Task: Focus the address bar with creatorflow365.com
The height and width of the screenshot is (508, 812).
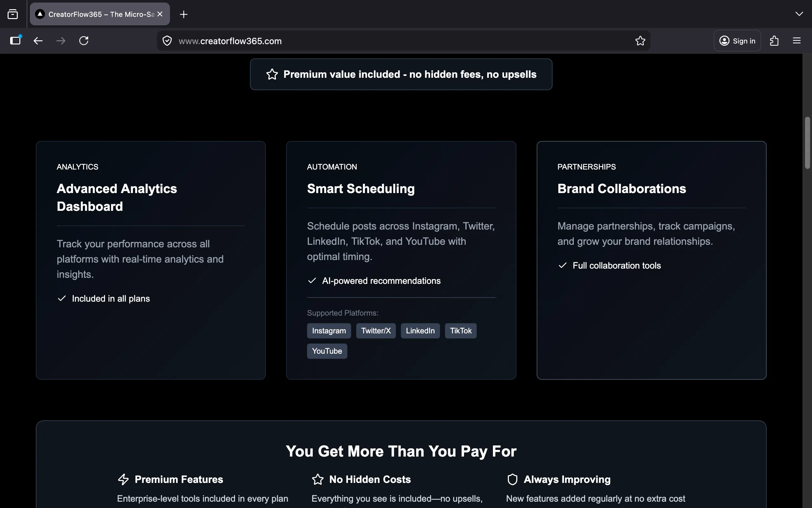Action: click(404, 41)
